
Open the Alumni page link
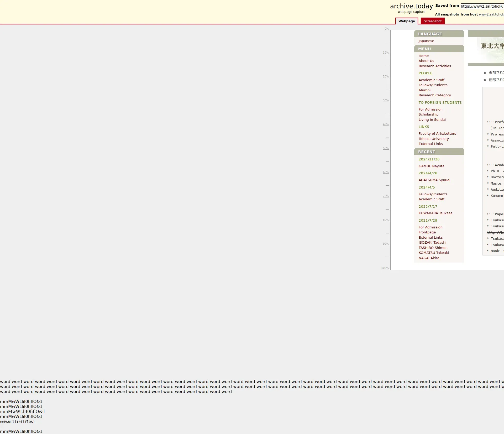pos(424,90)
